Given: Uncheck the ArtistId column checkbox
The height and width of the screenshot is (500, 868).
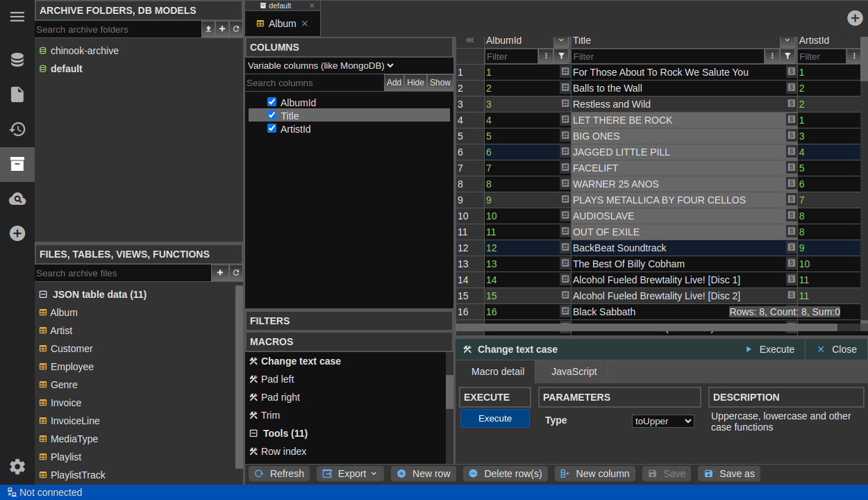Looking at the screenshot, I should point(272,129).
